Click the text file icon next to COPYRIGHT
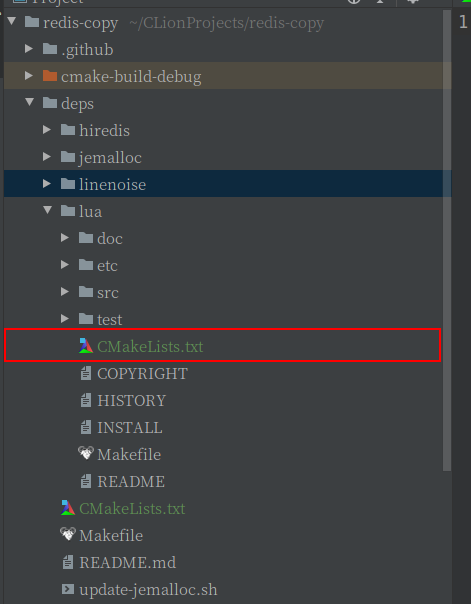The height and width of the screenshot is (604, 471). (85, 373)
